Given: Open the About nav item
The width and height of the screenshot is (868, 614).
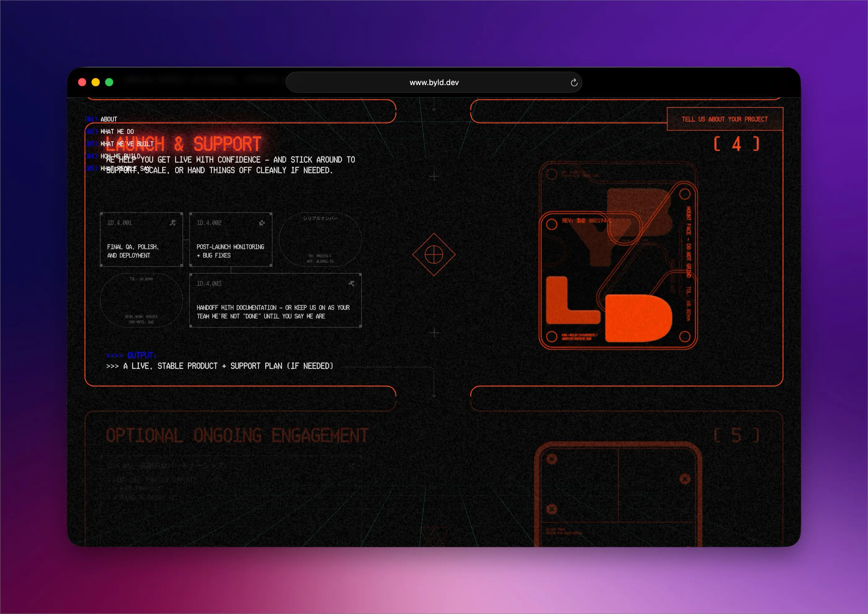Looking at the screenshot, I should (x=108, y=119).
